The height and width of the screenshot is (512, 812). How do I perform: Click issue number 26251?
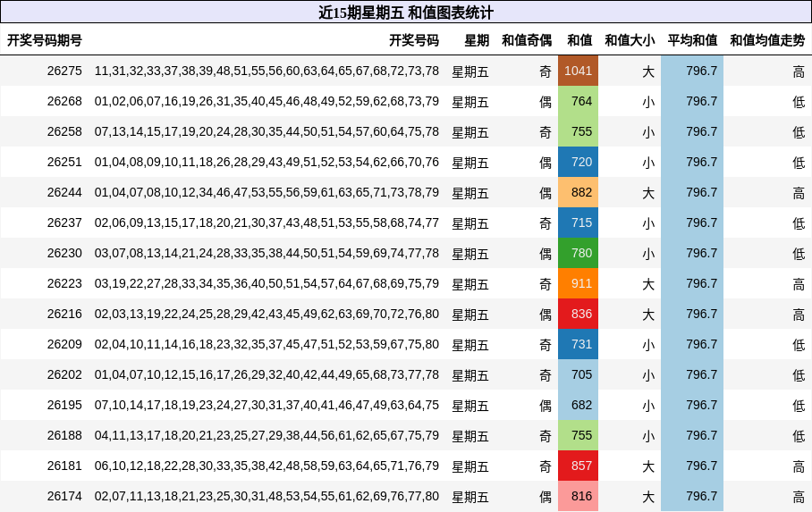[64, 162]
